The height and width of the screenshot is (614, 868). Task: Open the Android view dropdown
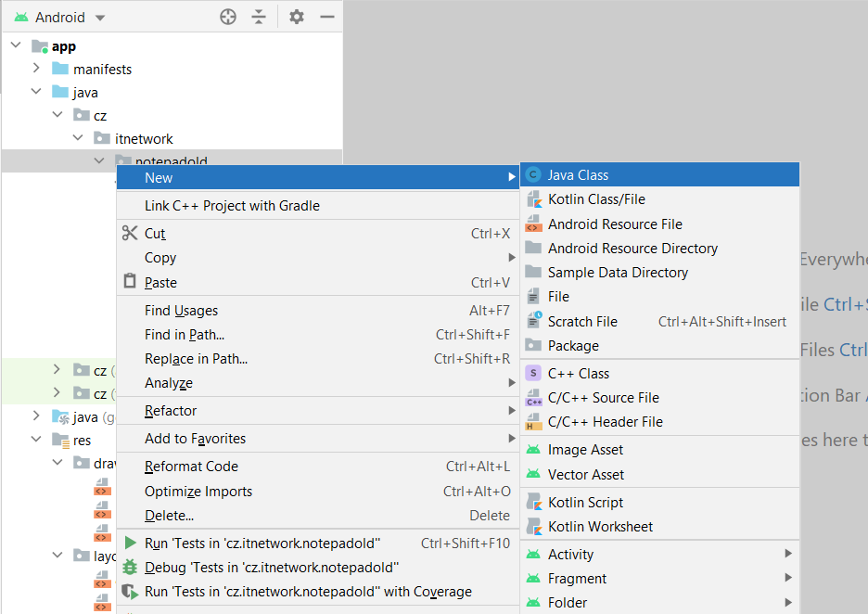tap(70, 18)
